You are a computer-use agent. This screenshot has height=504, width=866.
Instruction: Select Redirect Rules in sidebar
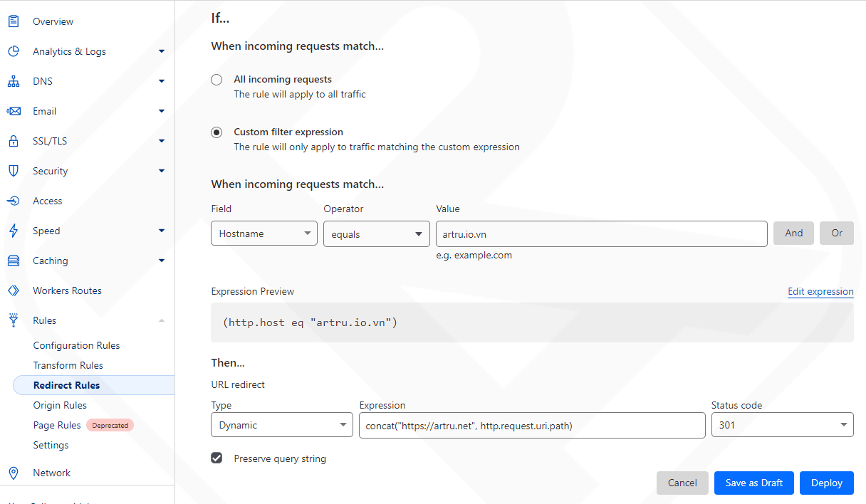(93, 385)
